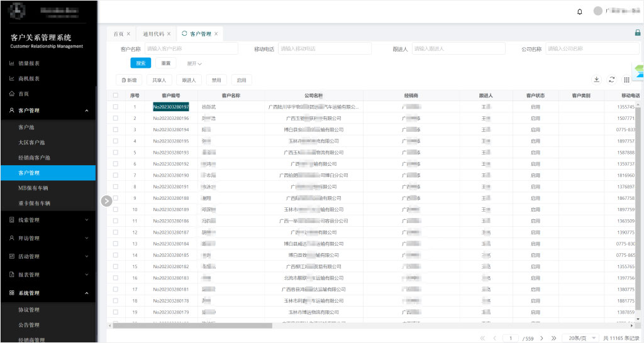Check the row for No202303280195
Image resolution: width=644 pixels, height=343 pixels.
point(116,141)
